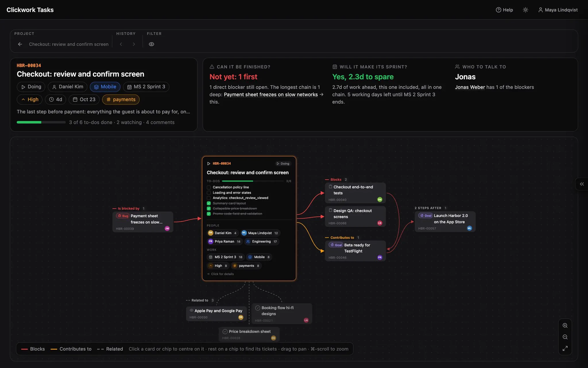This screenshot has height=368, width=588.
Task: Open the Daniel Kim assignee chip in header
Action: [x=67, y=87]
